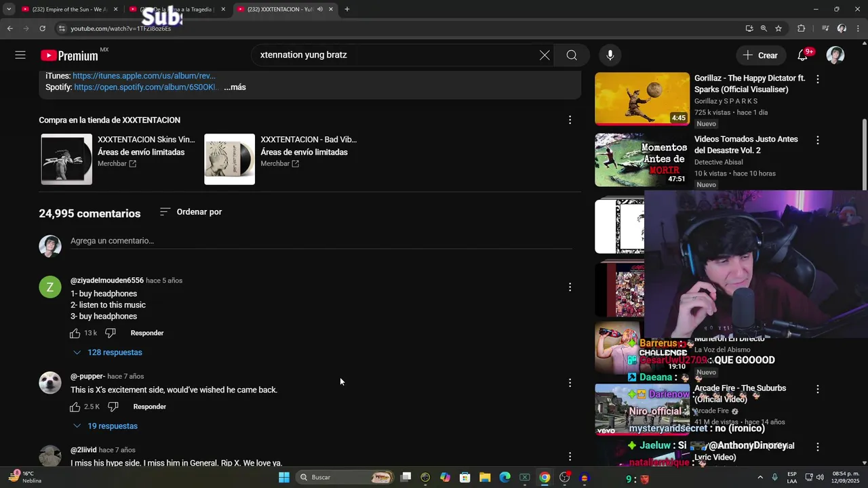Click the Crear button
Image resolution: width=868 pixels, height=488 pixels.
click(x=759, y=56)
